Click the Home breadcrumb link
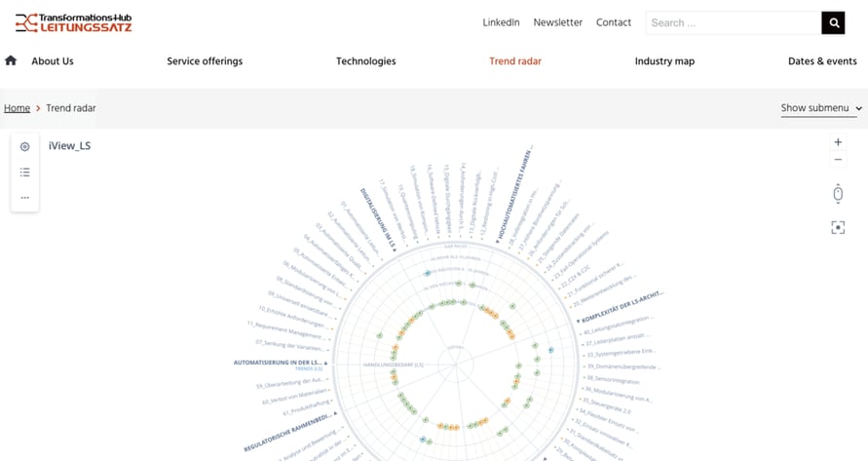 point(18,108)
